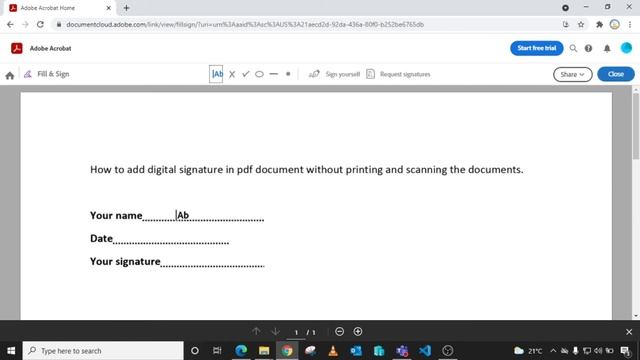
Task: Select the Add text tool
Action: [216, 74]
